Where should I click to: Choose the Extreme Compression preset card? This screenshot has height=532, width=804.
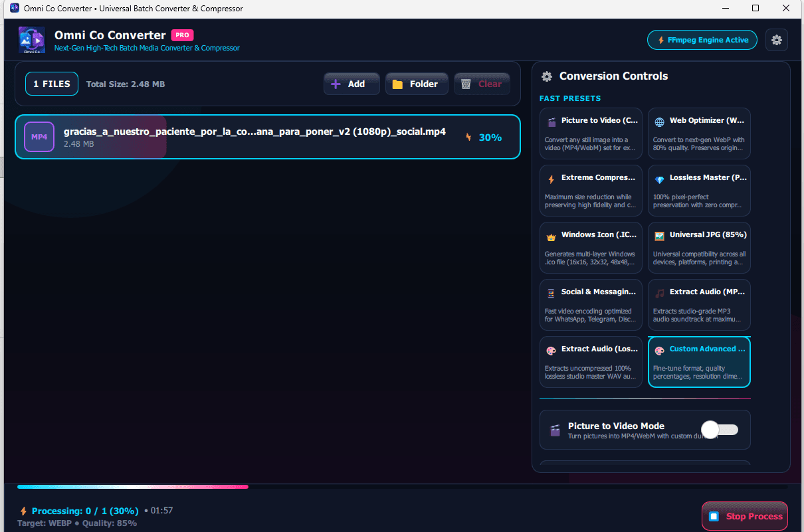(591, 191)
